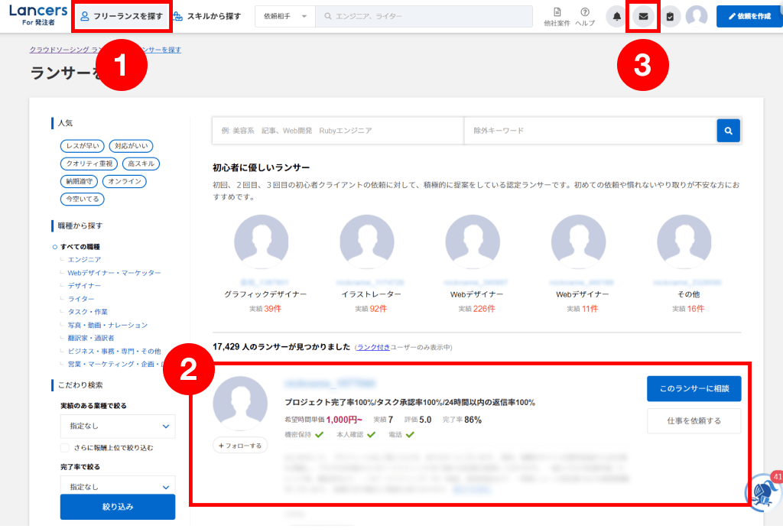The image size is (783, 532).
Task: Open the notifications bell icon
Action: (617, 17)
